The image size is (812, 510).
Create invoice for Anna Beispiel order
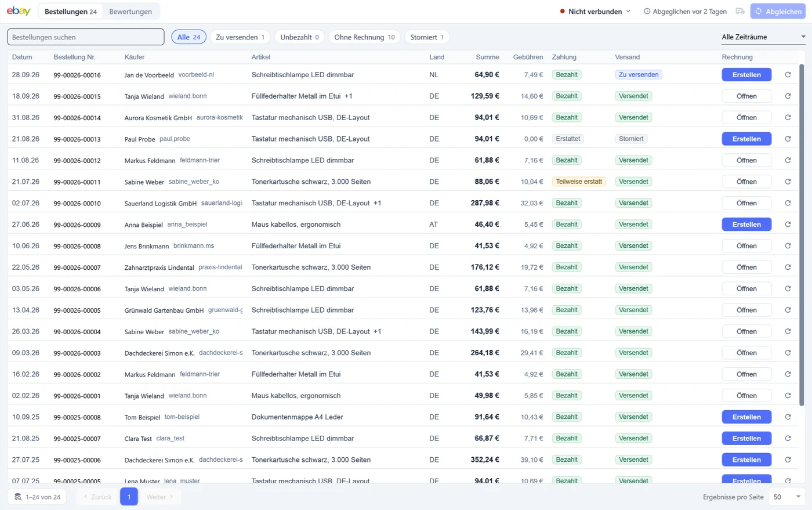[746, 225]
